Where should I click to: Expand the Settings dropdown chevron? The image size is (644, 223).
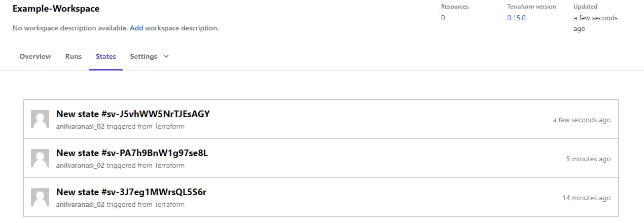click(166, 56)
